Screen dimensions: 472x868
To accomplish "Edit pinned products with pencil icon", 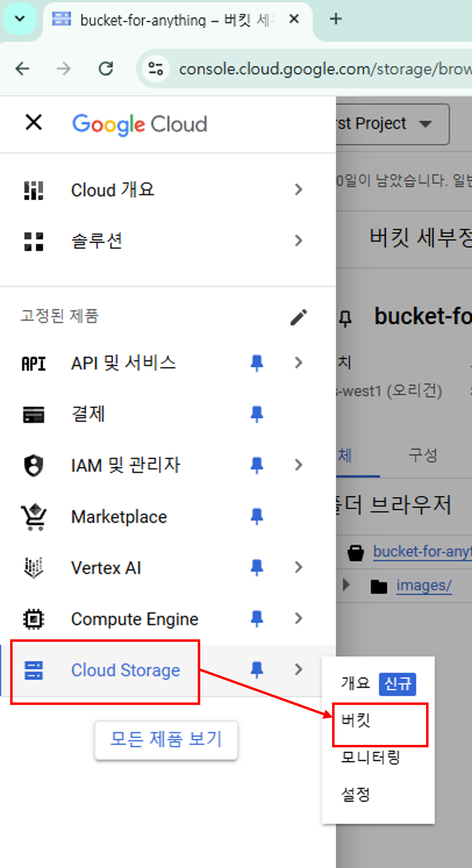I will [x=298, y=317].
